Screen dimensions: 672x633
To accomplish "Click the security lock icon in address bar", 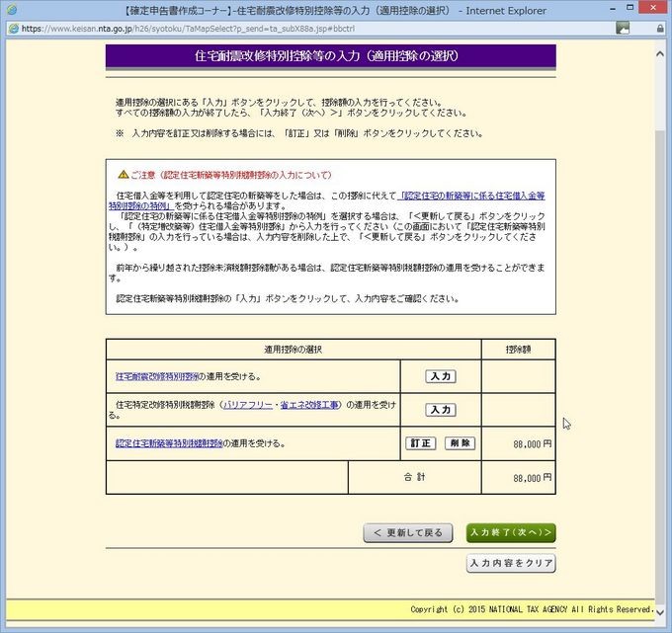I will [660, 29].
